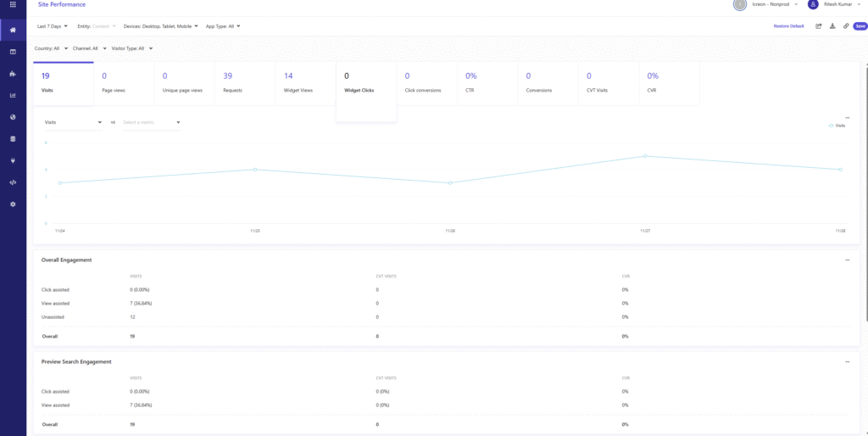Click the download report icon
This screenshot has height=436, width=868.
(832, 26)
